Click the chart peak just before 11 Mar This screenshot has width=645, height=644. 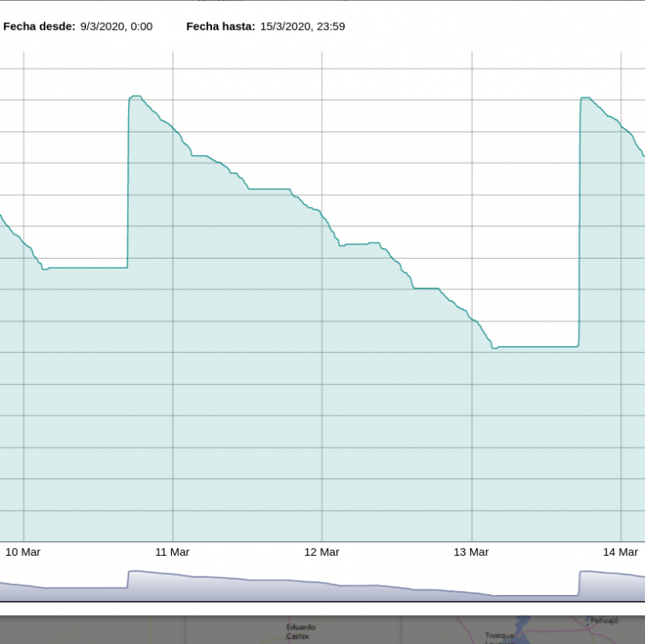pyautogui.click(x=136, y=97)
